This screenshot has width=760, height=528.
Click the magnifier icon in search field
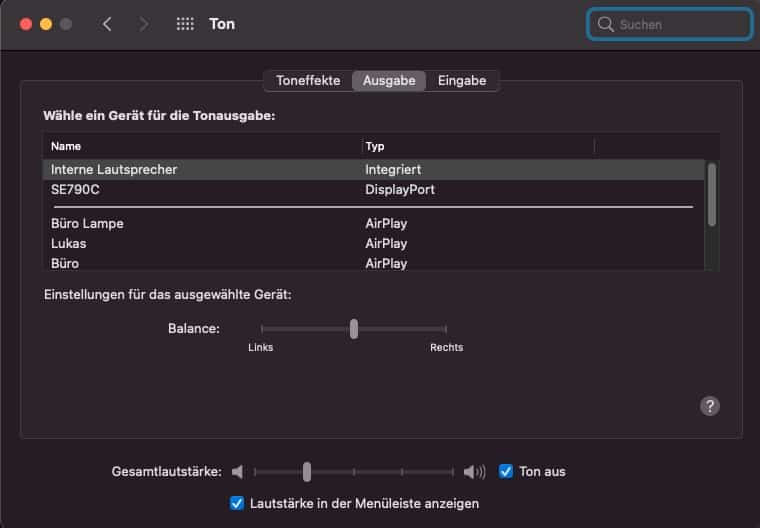tap(605, 24)
